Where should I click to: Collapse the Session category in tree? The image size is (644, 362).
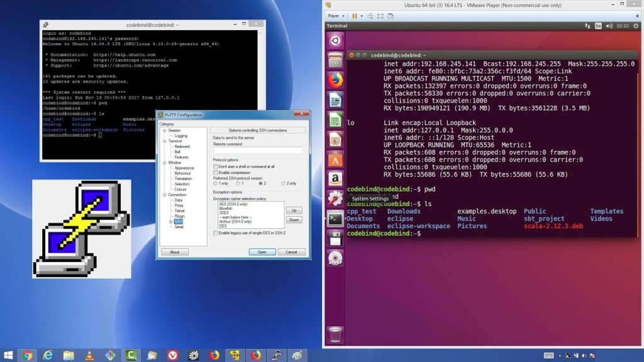[x=164, y=131]
